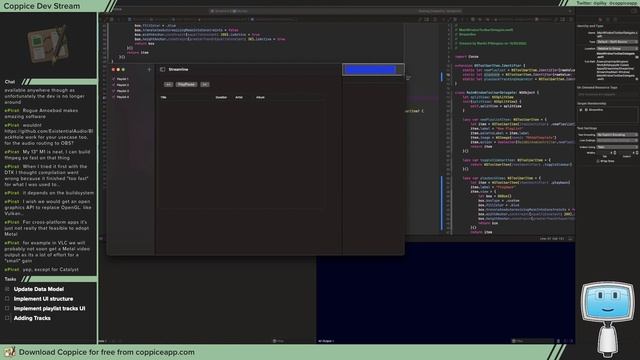Click the Title column header

(x=163, y=98)
